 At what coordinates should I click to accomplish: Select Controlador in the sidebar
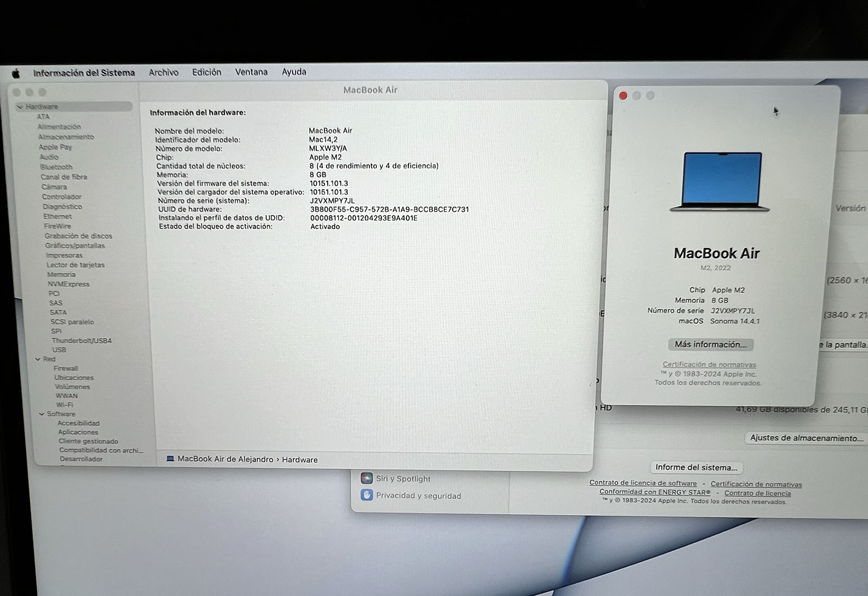coord(62,197)
